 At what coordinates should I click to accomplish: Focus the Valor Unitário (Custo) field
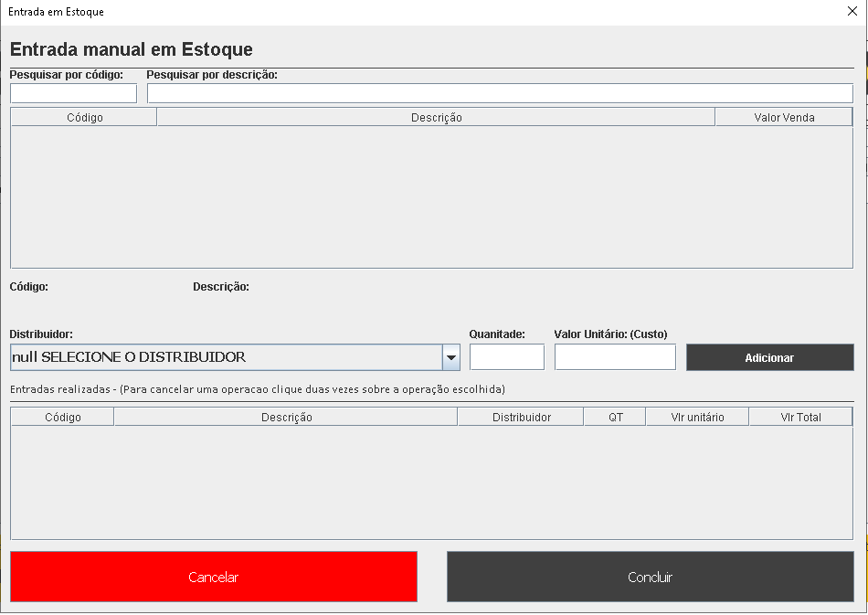tap(615, 357)
